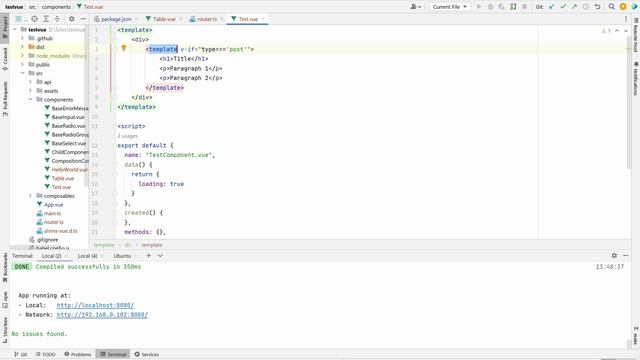This screenshot has height=360, width=640.
Task: Click Run with Coverage icon
Action: (502, 7)
